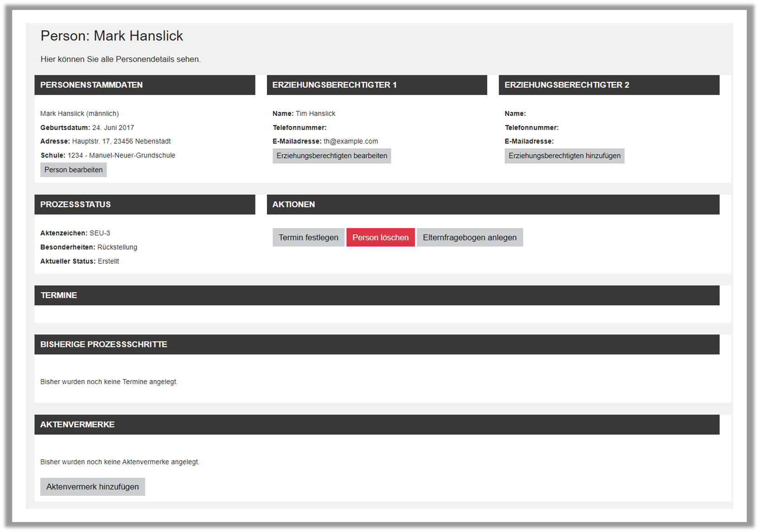This screenshot has height=532, width=759.
Task: Click the Aktenzeichen value SEU-3
Action: 100,233
